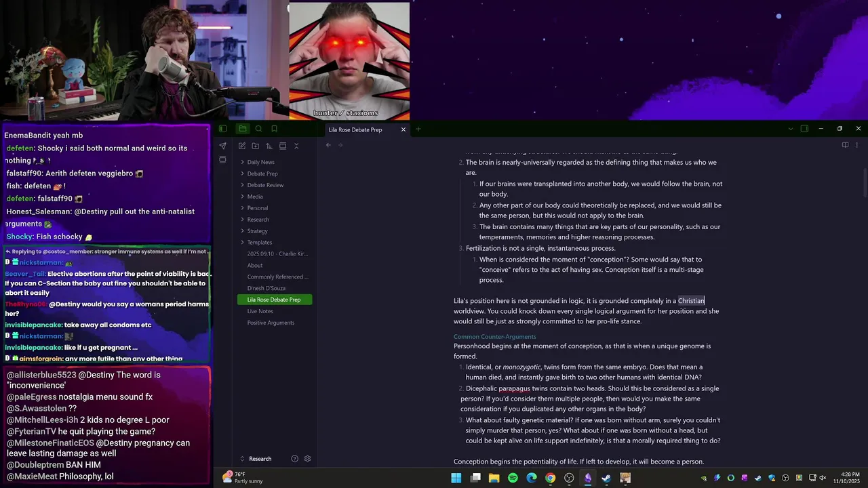Click the auto-reveal current file icon
The width and height of the screenshot is (868, 488).
282,146
